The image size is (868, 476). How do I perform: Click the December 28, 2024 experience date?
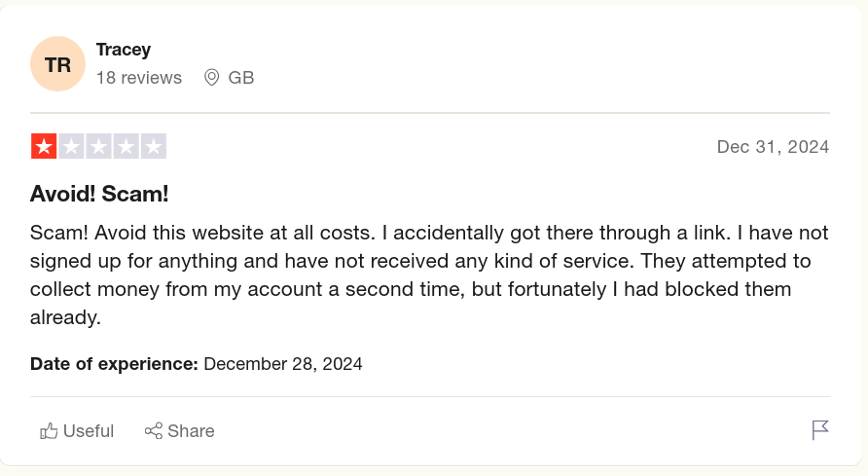[x=283, y=364]
